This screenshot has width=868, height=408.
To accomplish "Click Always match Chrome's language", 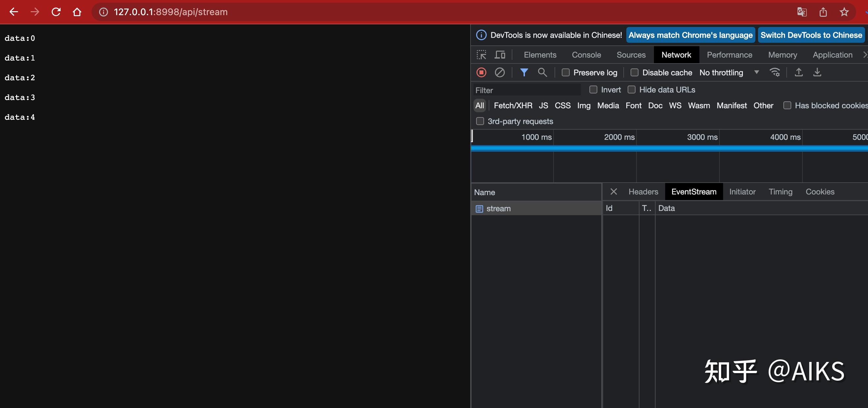I will click(x=691, y=35).
